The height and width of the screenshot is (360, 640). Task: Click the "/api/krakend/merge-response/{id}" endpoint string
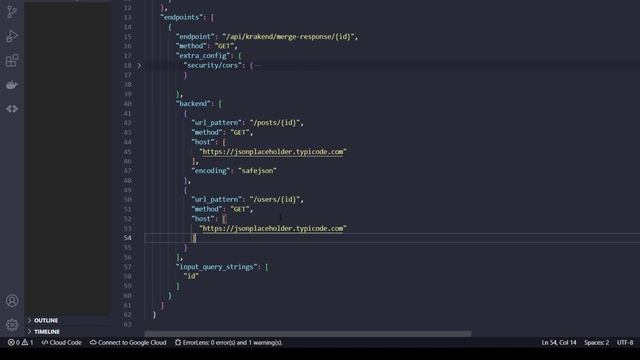click(288, 37)
